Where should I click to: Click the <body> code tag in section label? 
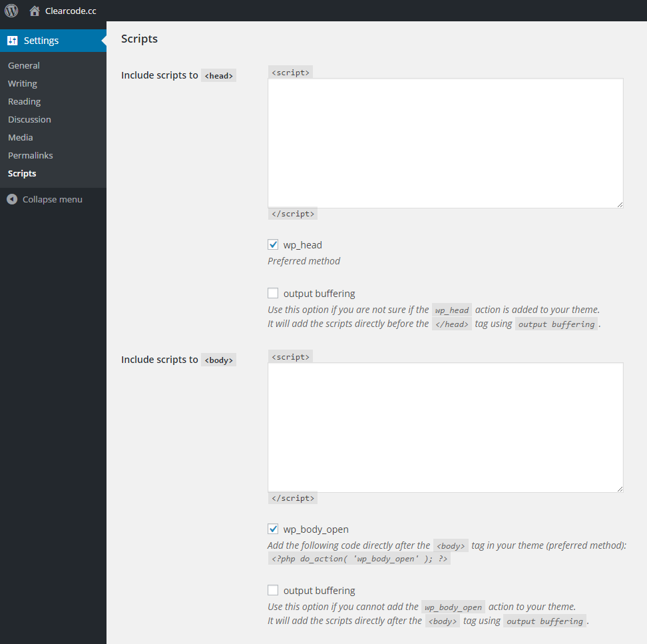click(x=219, y=360)
